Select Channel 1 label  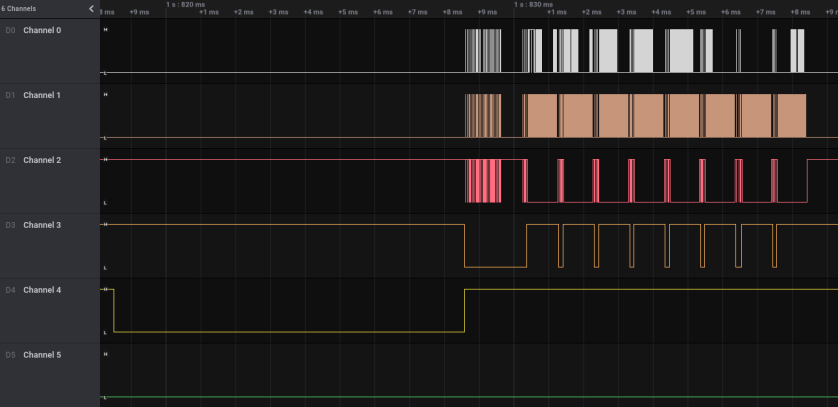tap(42, 95)
